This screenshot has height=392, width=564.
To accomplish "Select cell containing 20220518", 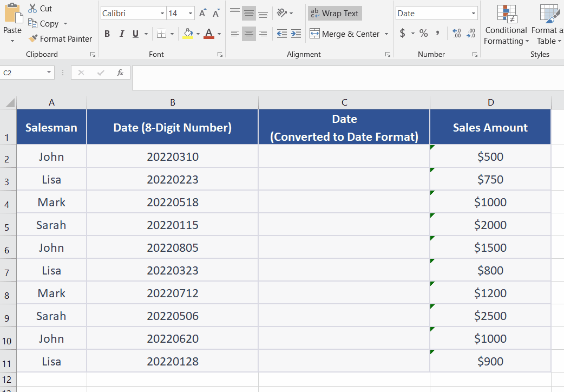I will [173, 201].
